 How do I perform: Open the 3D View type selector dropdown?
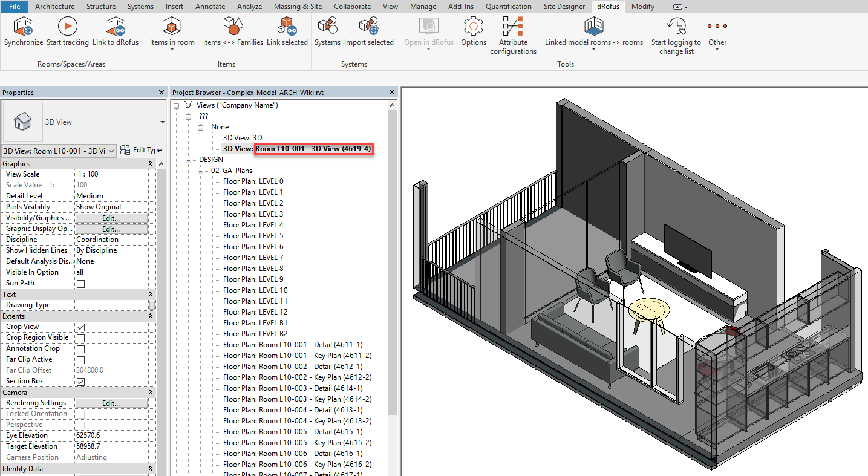coord(162,122)
